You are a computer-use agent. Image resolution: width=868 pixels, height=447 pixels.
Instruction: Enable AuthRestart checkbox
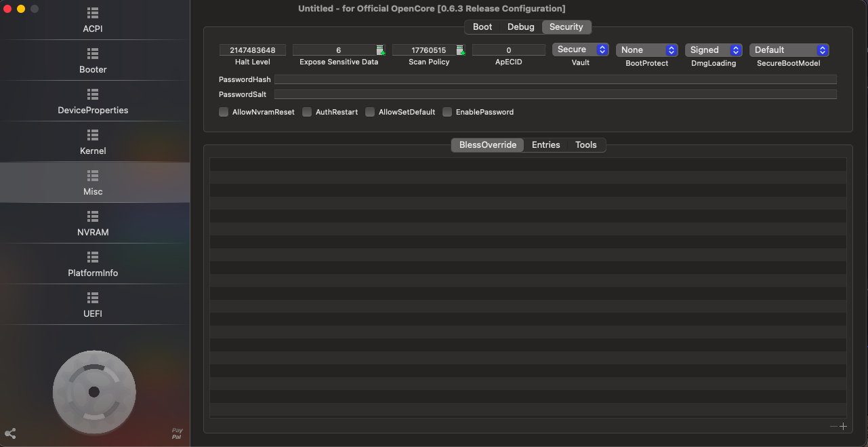(x=307, y=112)
